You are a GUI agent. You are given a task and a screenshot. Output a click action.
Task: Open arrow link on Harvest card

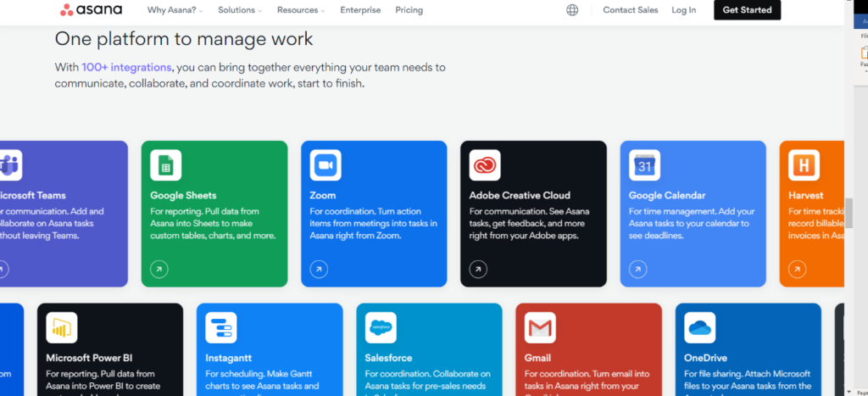(797, 270)
